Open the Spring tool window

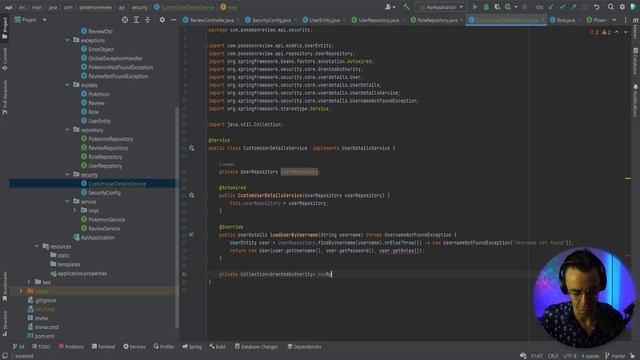(x=192, y=347)
